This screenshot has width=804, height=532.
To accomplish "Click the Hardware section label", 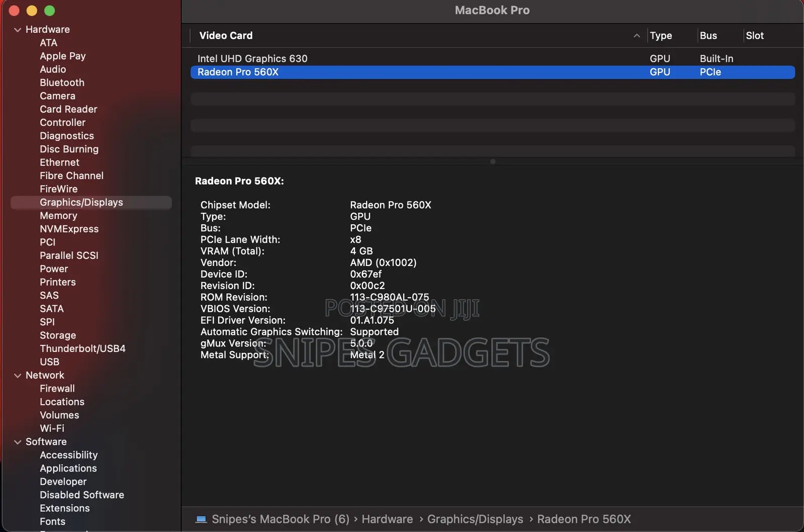I will (47, 30).
